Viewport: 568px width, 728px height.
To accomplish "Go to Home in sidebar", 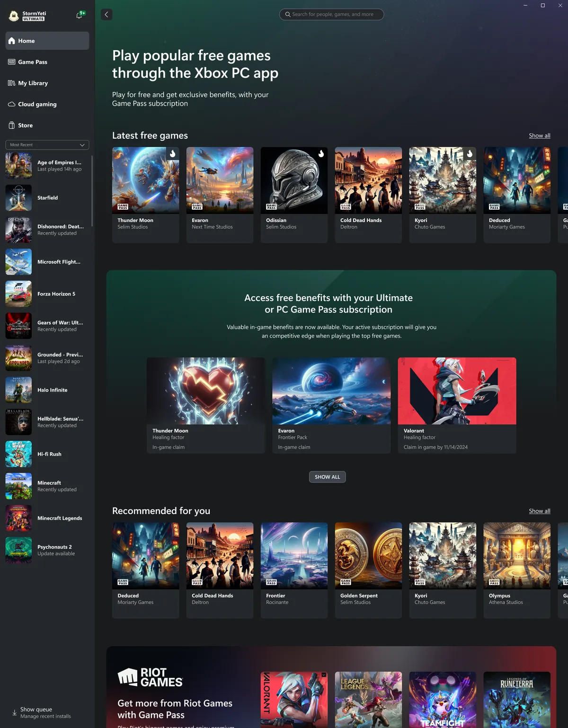I will coord(47,41).
